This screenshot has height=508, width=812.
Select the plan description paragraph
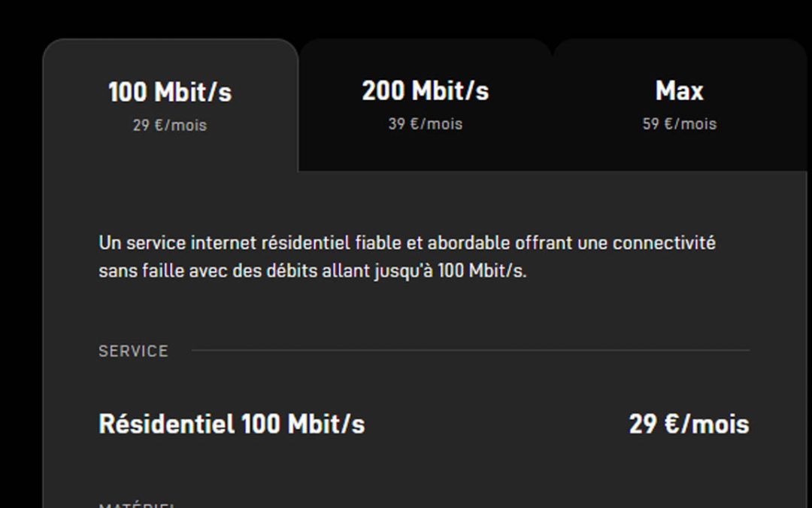coord(406,256)
